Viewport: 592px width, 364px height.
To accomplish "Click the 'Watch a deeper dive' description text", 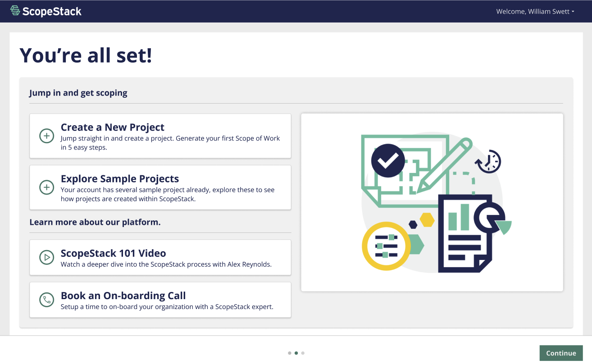I will 166,264.
